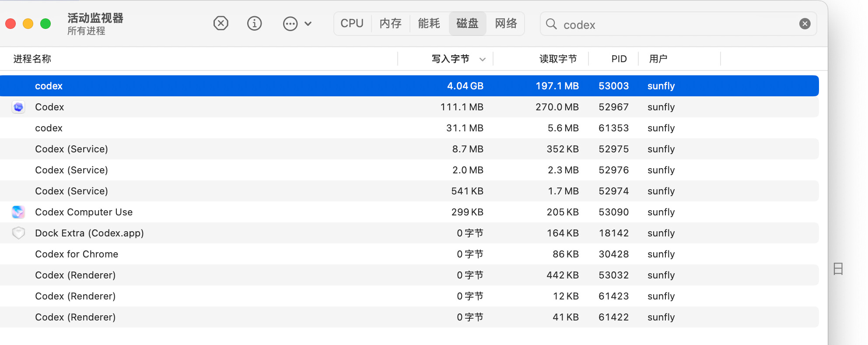Select Codex (Service) row with PID 52975
Image resolution: width=868 pixels, height=345 pixels.
tap(409, 149)
